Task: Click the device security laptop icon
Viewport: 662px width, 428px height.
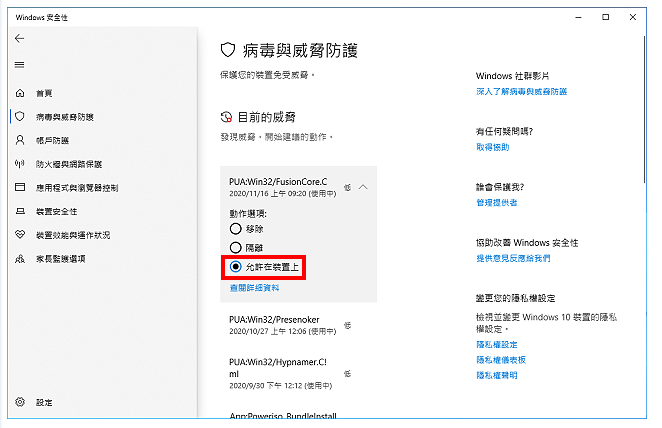Action: [x=20, y=211]
